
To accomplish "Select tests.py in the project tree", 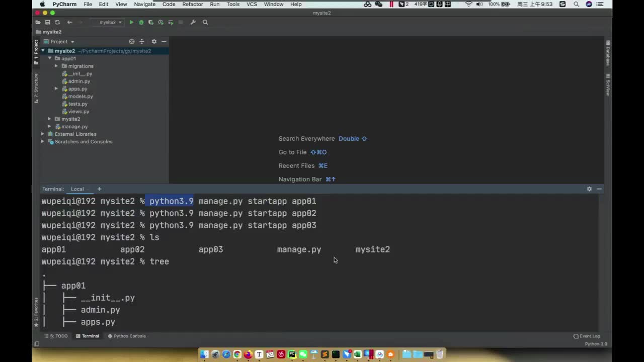I will (x=77, y=104).
